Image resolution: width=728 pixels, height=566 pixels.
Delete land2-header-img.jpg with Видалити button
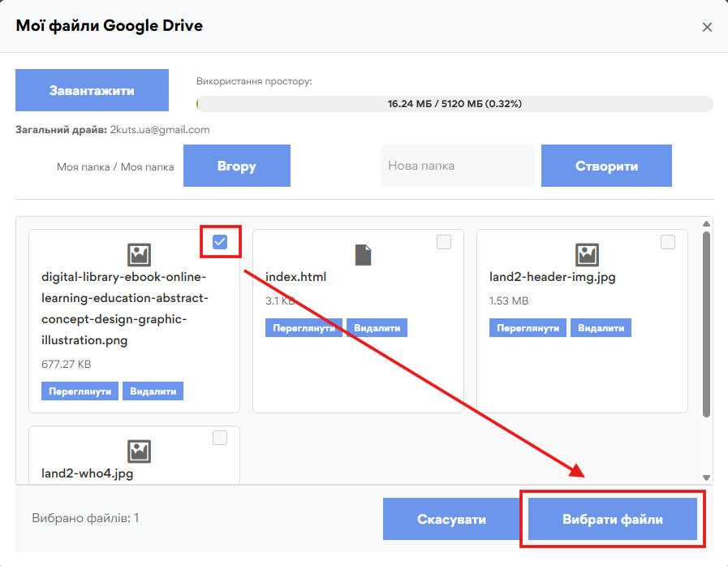tap(601, 327)
